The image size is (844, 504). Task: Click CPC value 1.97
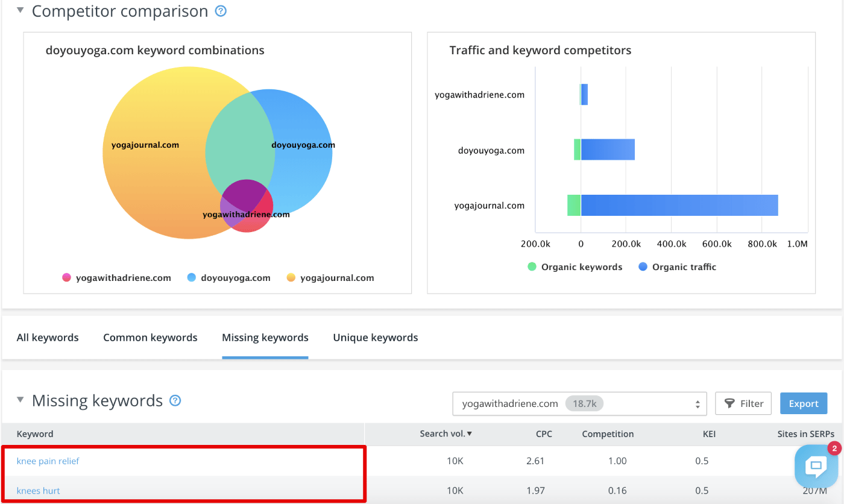click(x=535, y=491)
